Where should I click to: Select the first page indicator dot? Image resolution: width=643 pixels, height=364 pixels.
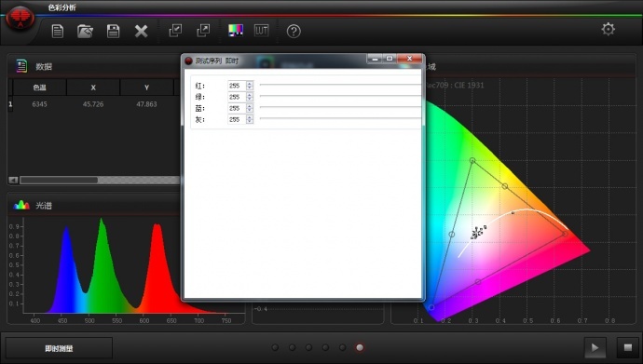point(275,347)
